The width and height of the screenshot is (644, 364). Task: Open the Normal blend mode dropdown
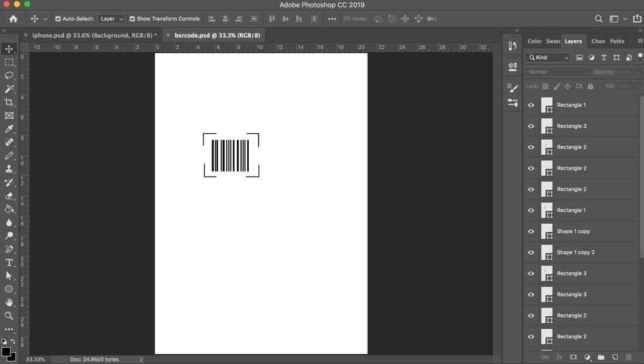coord(558,72)
